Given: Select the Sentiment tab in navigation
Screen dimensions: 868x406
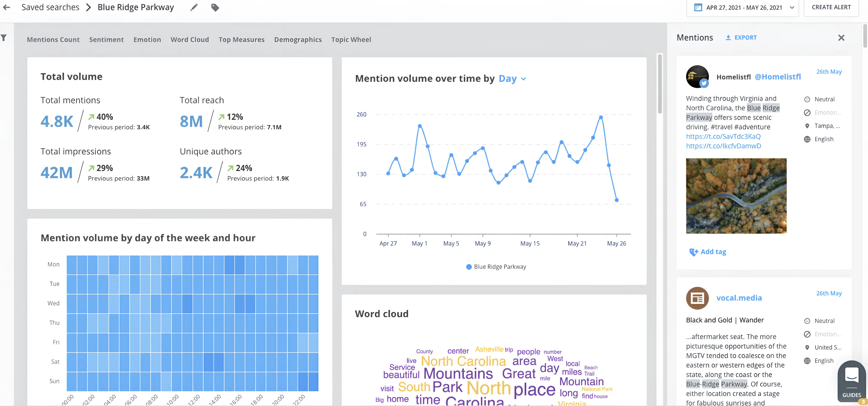Looking at the screenshot, I should pos(106,39).
